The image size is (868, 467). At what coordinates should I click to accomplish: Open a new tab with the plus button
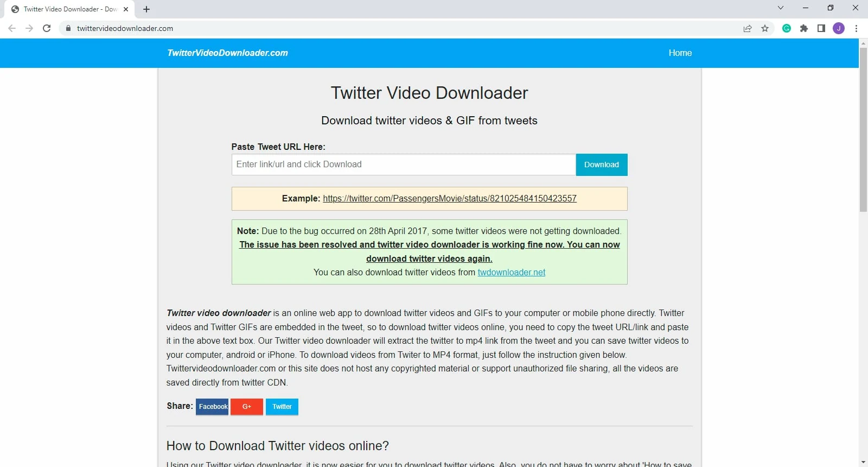(x=146, y=9)
